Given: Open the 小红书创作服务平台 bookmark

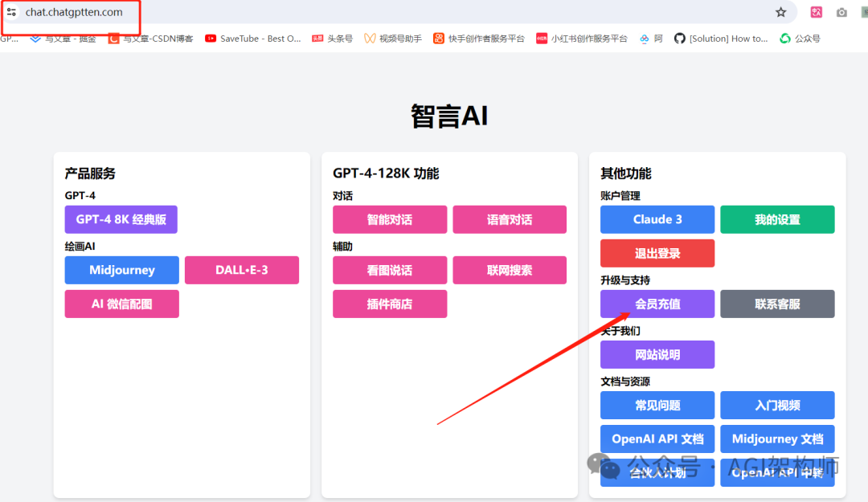Looking at the screenshot, I should click(582, 39).
